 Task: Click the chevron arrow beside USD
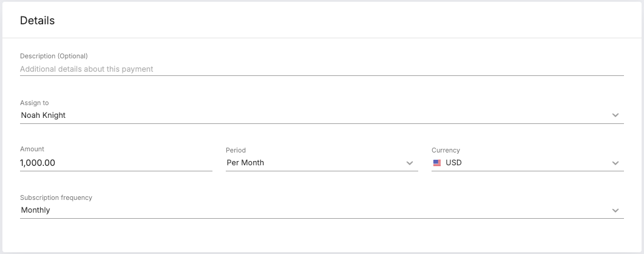(x=615, y=163)
